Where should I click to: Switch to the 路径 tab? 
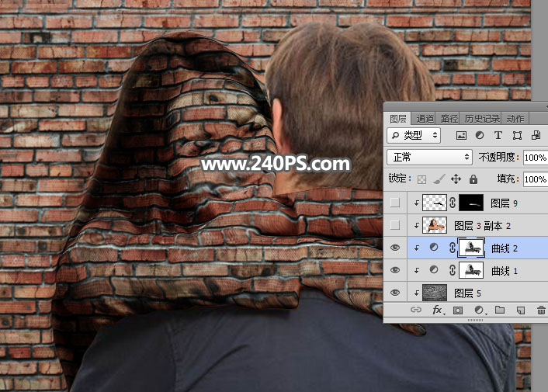point(449,119)
